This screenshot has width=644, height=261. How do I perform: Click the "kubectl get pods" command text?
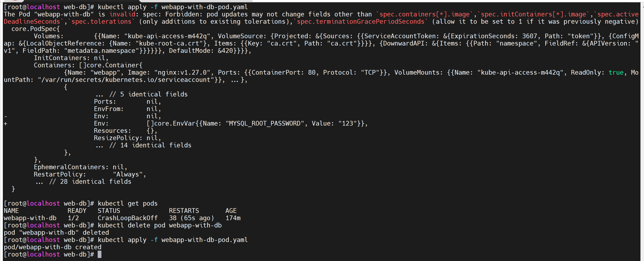[127, 203]
